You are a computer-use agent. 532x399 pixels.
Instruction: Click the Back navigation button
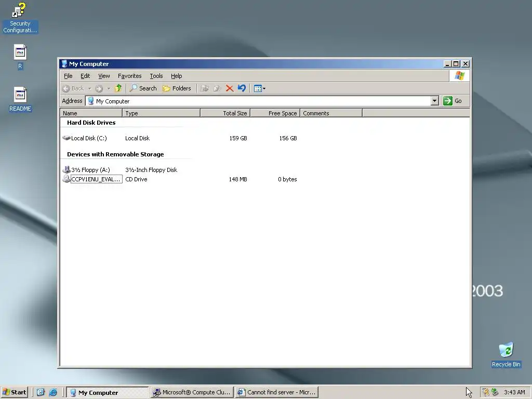pos(73,88)
